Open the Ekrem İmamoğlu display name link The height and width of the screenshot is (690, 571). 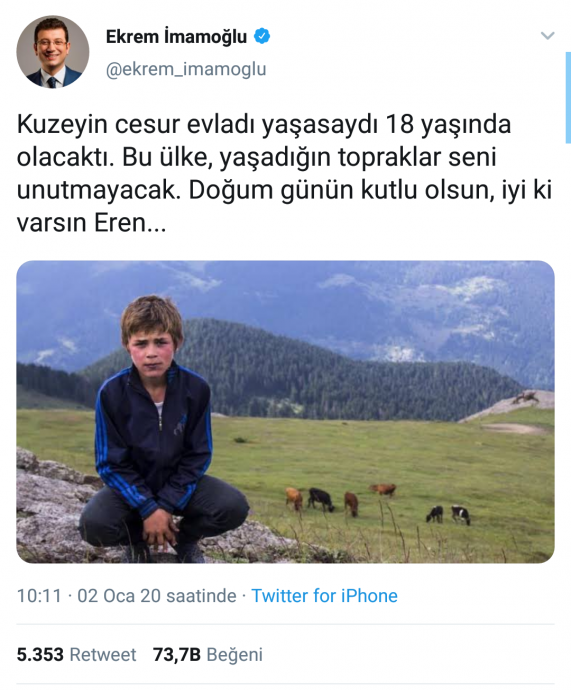pyautogui.click(x=176, y=37)
